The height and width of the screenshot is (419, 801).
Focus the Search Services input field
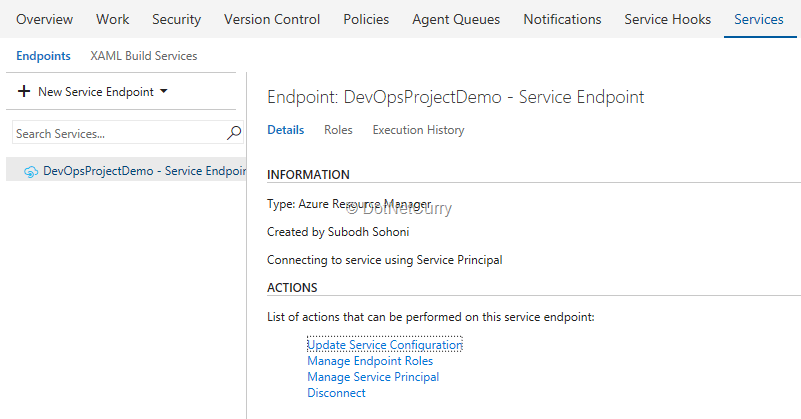pyautogui.click(x=118, y=133)
